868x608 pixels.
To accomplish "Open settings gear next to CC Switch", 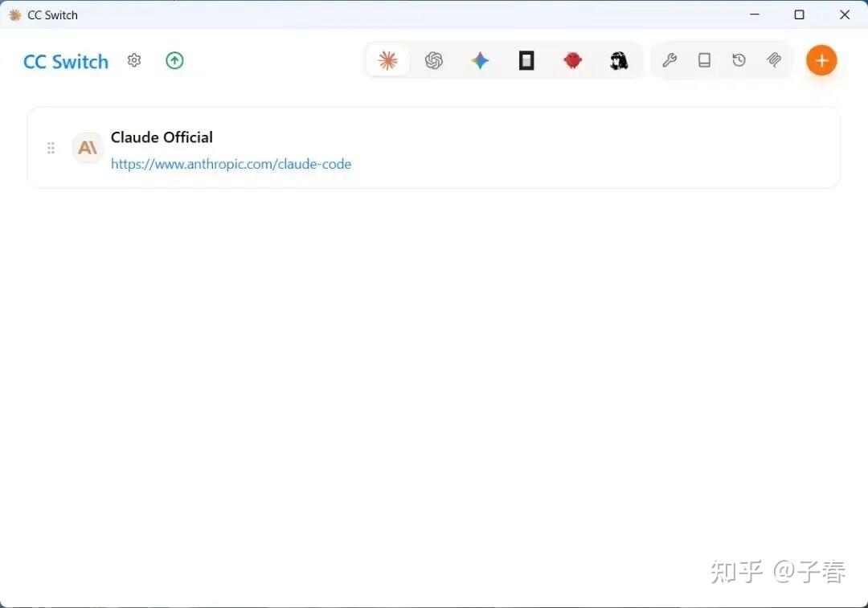I will point(134,59).
